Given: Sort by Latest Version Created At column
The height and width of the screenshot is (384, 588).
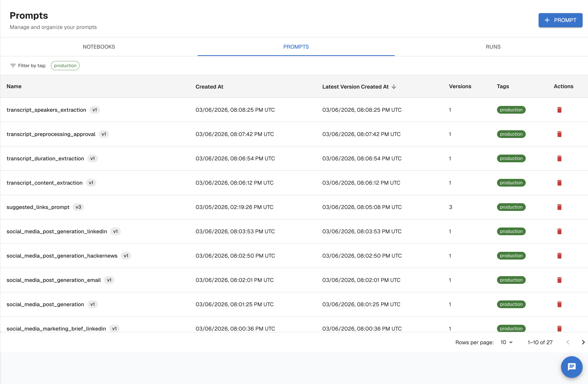Looking at the screenshot, I should (x=355, y=86).
